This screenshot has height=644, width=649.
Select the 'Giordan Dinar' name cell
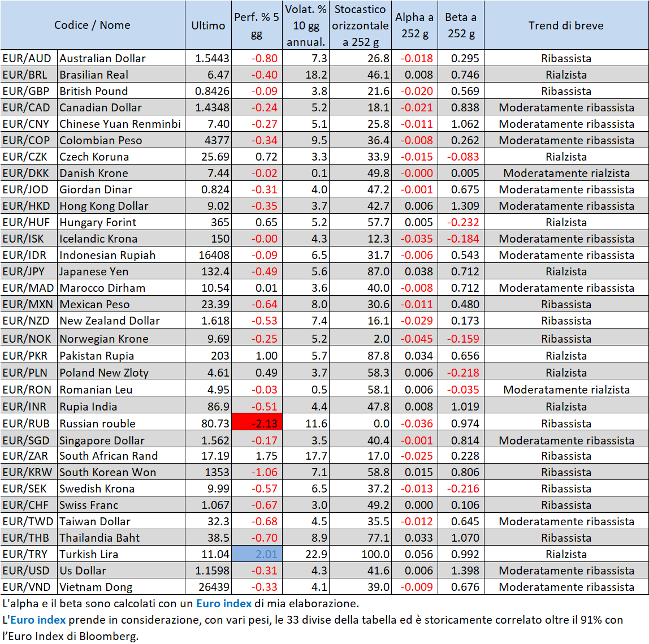[122, 189]
